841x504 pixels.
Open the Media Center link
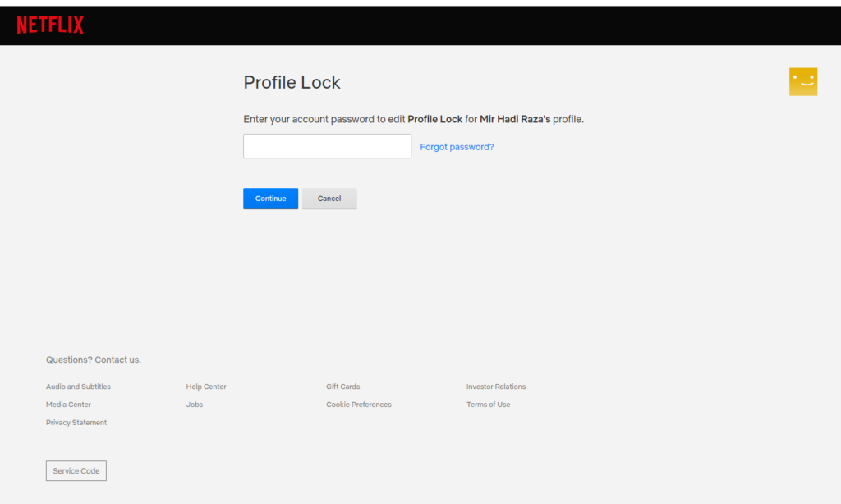click(x=68, y=405)
